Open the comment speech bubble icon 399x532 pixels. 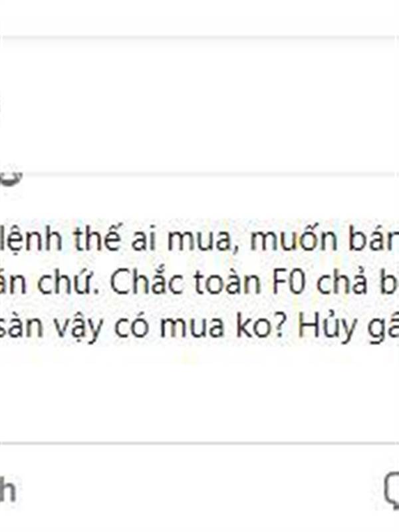392,491
